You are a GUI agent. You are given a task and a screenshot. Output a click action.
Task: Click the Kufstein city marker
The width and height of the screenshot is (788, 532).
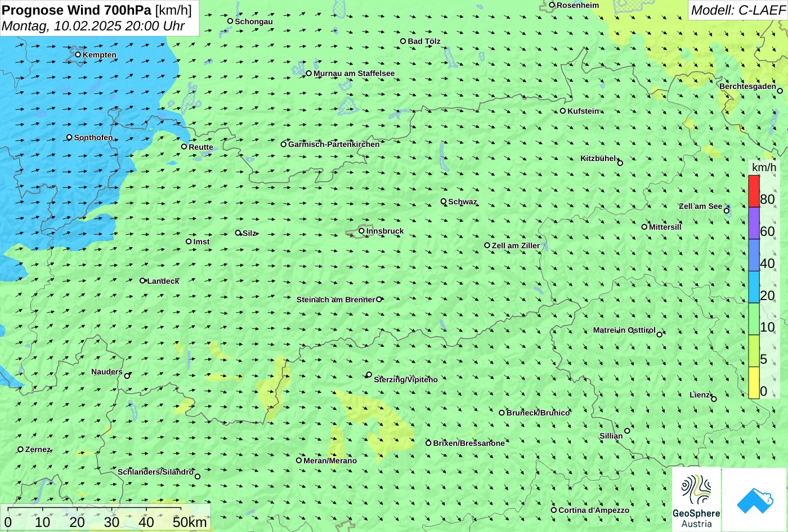click(562, 111)
